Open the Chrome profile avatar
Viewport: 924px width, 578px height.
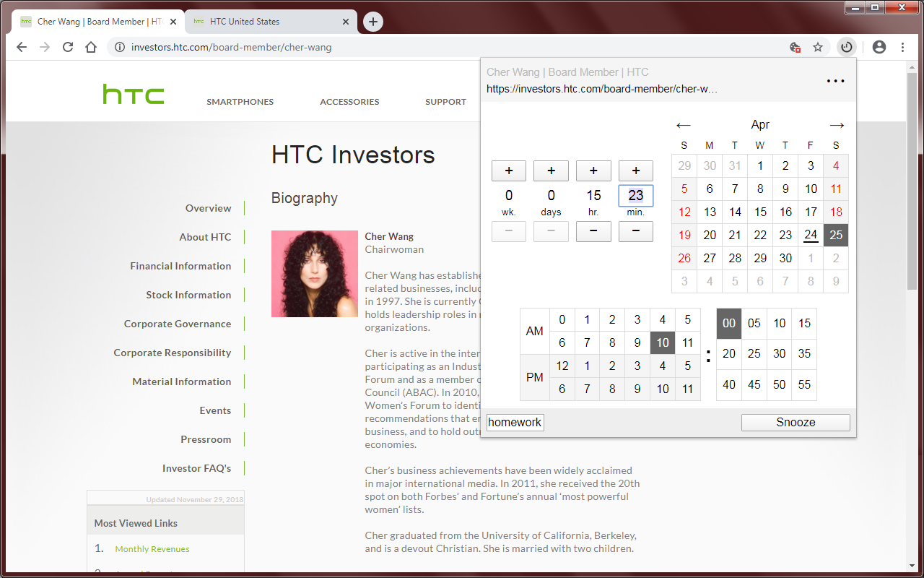pos(879,47)
